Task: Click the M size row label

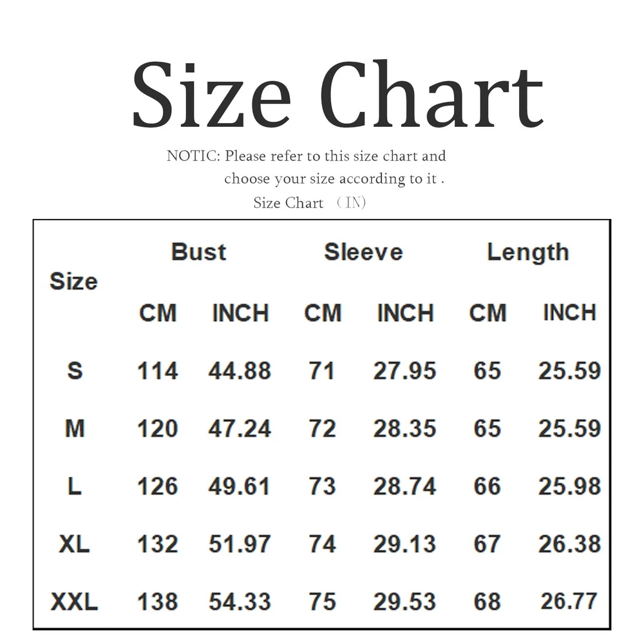Action: coord(75,428)
